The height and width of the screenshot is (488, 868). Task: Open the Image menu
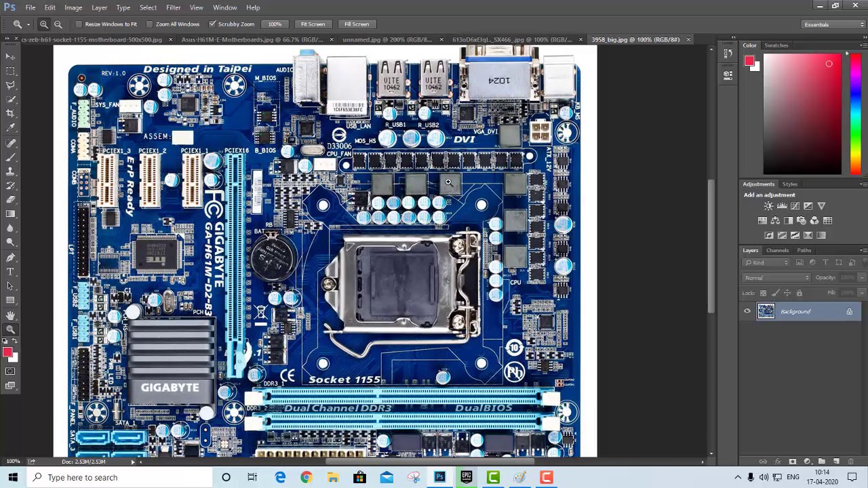point(73,7)
